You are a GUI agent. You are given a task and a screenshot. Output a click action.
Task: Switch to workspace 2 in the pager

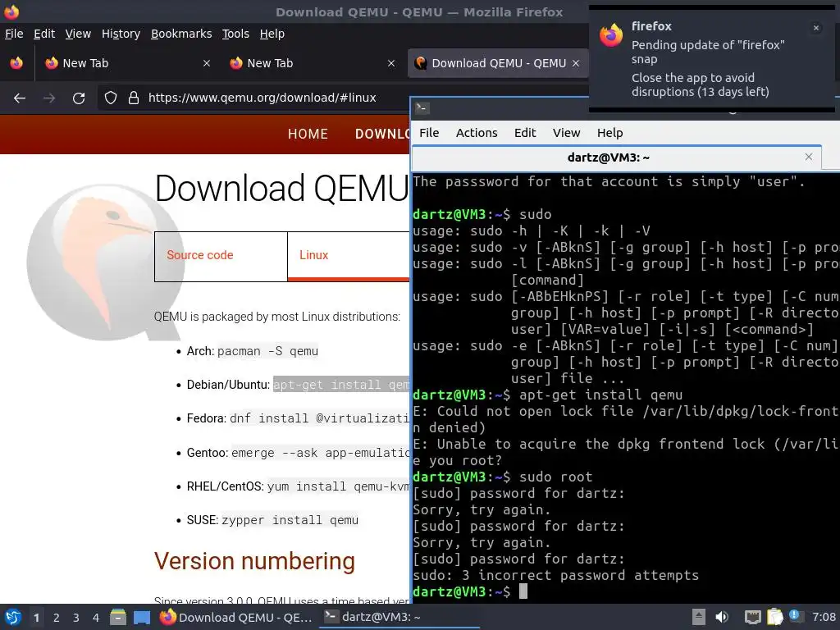pyautogui.click(x=57, y=618)
